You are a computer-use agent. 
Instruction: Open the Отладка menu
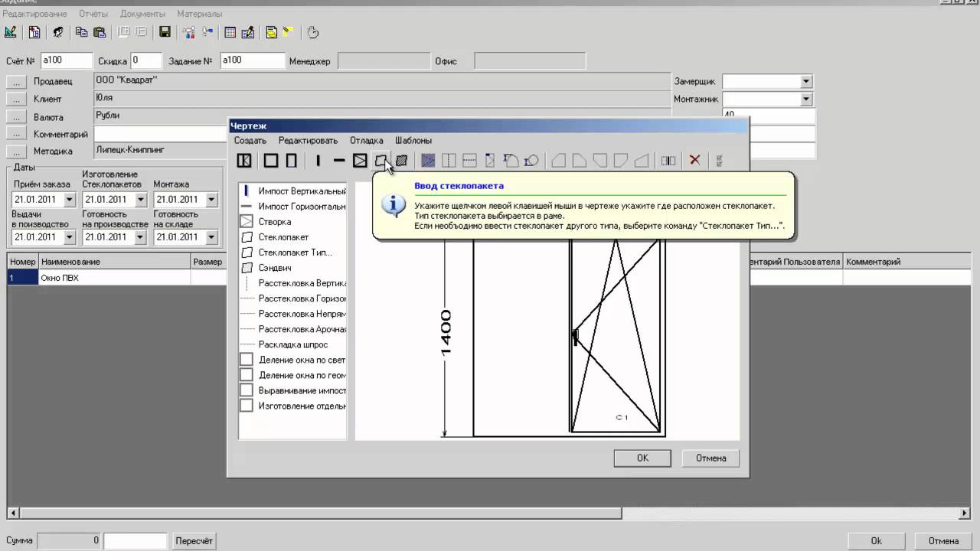[x=367, y=141]
